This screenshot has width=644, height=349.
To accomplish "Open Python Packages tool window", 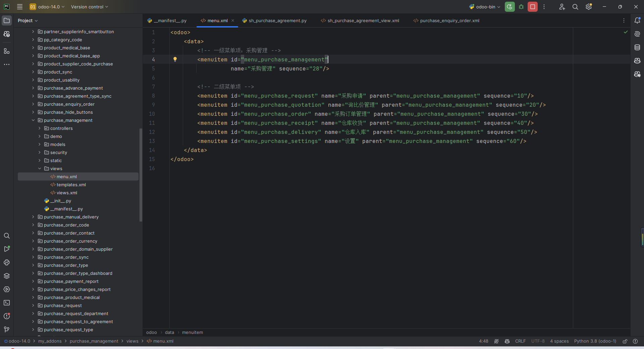I will tap(7, 262).
